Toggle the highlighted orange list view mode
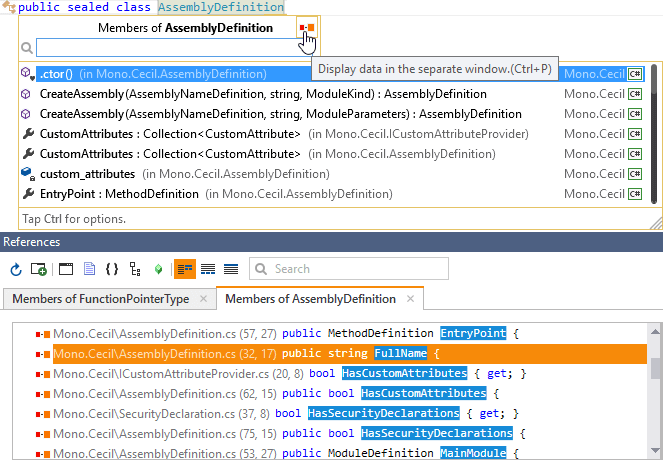Viewport: 663px width, 460px height. click(185, 269)
